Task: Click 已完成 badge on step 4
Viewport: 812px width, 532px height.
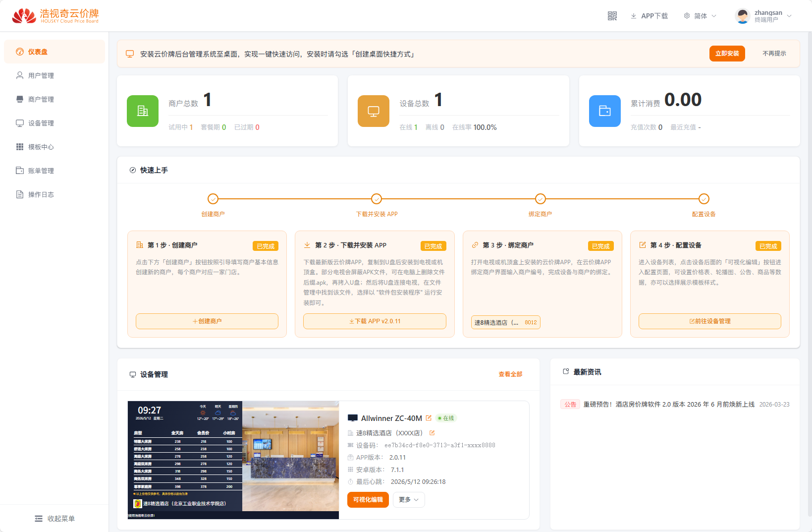Action: coord(768,246)
